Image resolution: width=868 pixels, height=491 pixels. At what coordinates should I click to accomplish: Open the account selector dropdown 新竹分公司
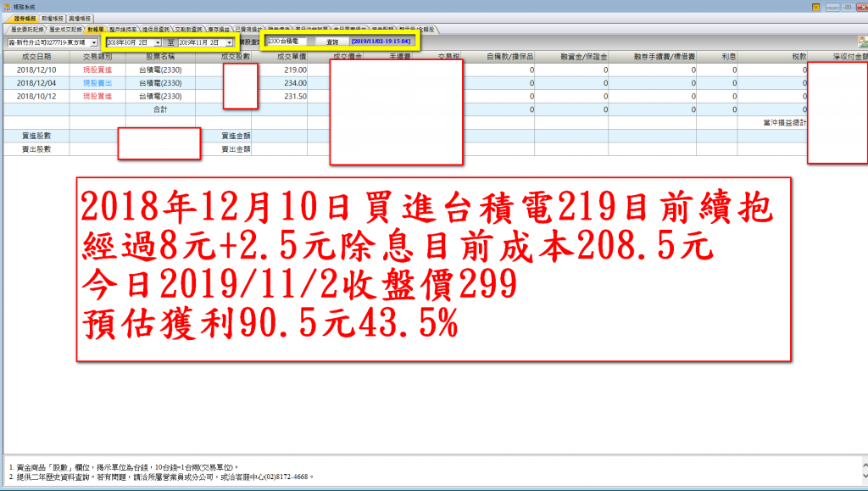(94, 42)
